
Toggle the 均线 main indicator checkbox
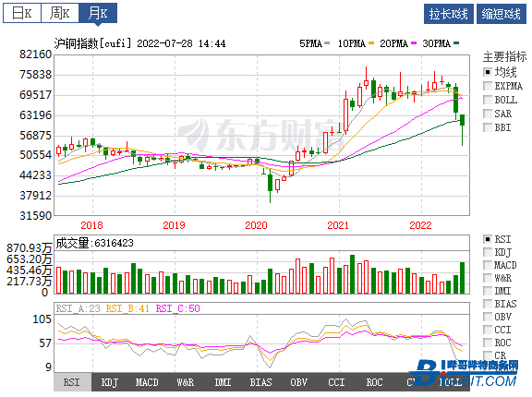pyautogui.click(x=488, y=72)
